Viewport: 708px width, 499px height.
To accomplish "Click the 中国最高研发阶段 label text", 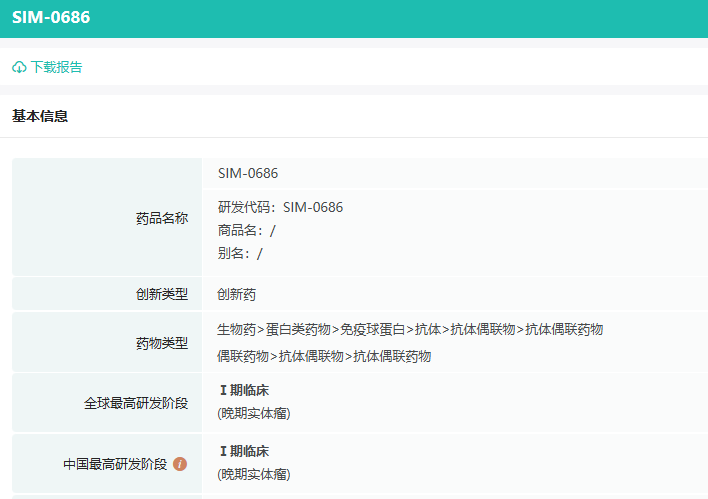I will coord(115,464).
